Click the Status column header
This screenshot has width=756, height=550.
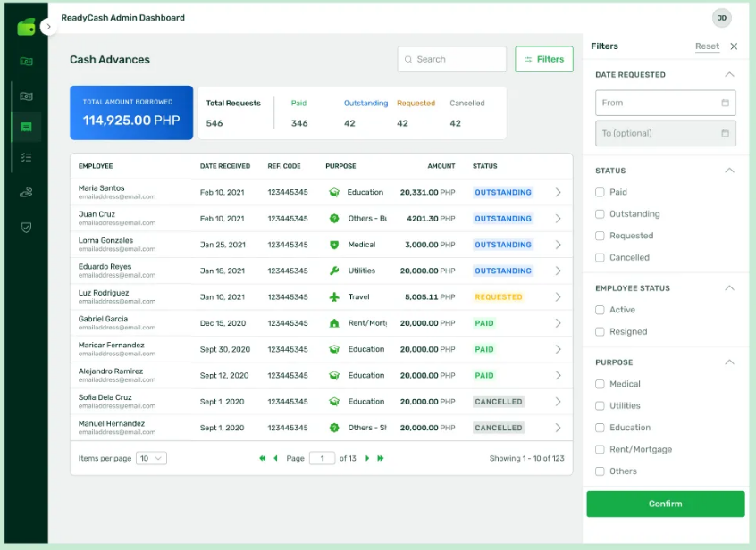point(484,166)
